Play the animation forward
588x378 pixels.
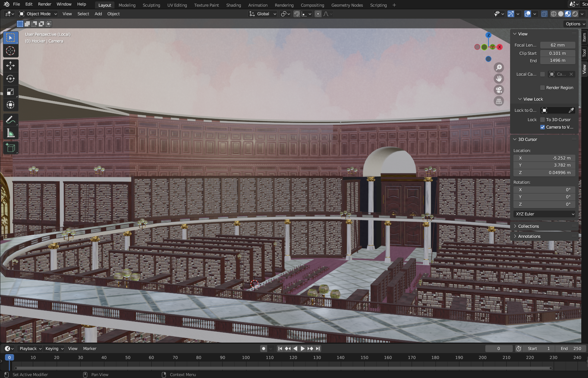click(x=303, y=349)
